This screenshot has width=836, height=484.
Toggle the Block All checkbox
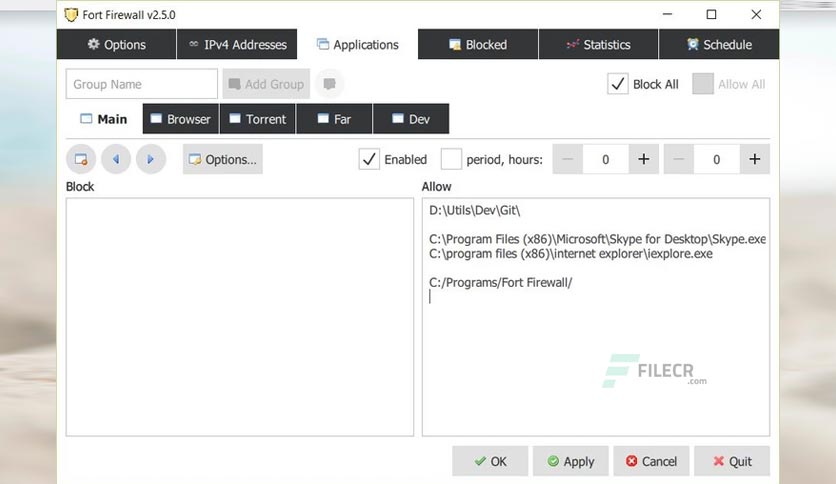pyautogui.click(x=617, y=84)
